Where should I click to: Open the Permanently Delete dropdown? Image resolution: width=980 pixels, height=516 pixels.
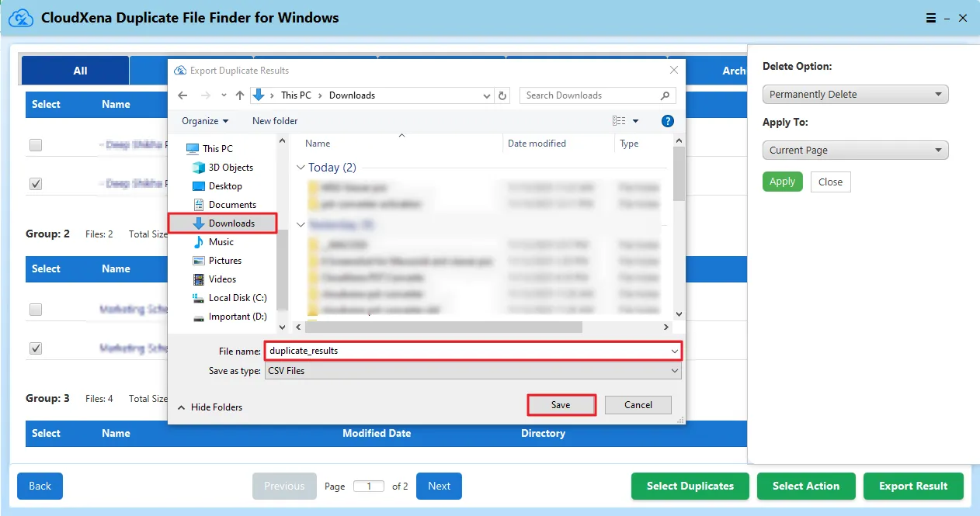(855, 95)
